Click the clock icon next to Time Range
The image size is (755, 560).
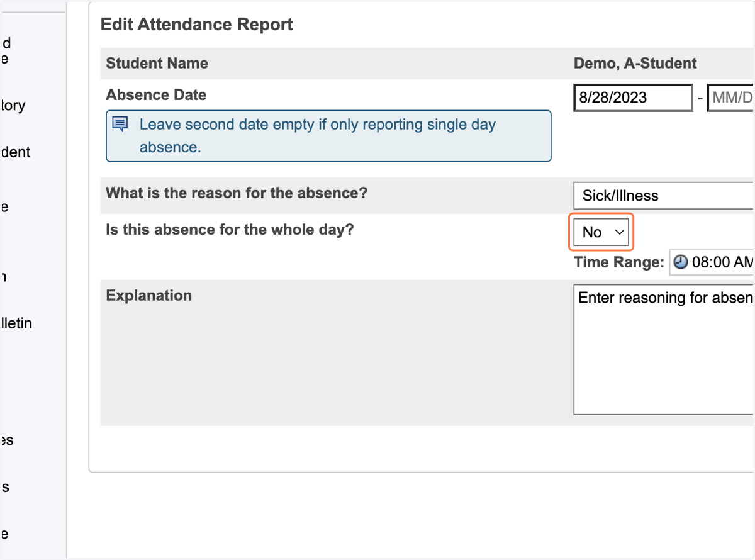681,262
